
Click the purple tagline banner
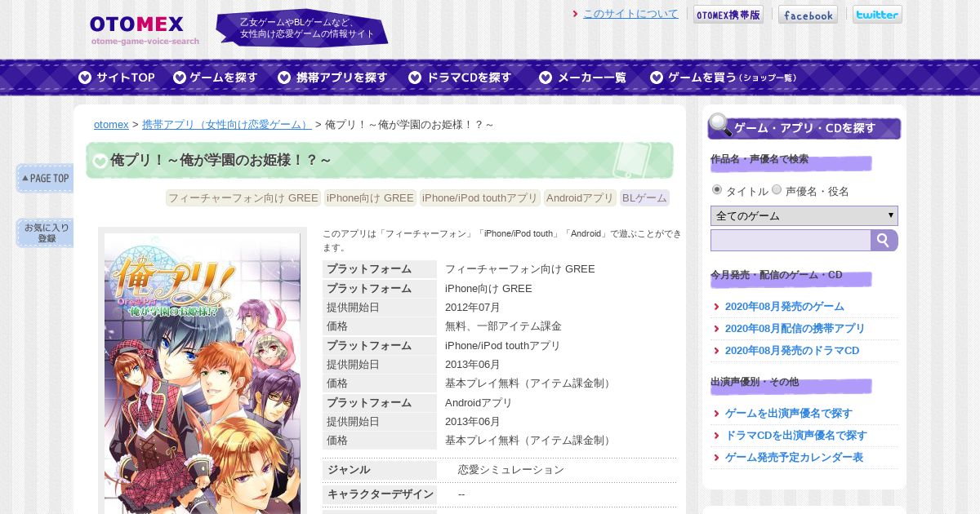(x=301, y=29)
